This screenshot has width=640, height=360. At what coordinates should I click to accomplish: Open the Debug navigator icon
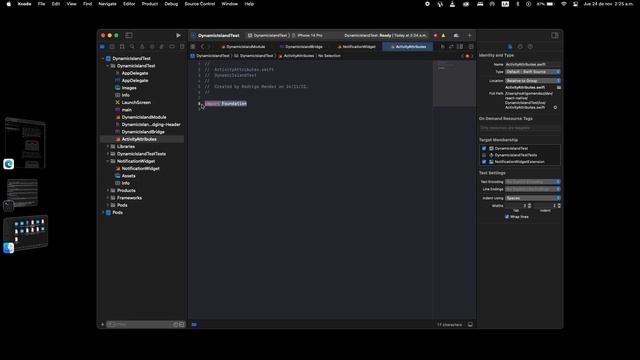coord(162,47)
